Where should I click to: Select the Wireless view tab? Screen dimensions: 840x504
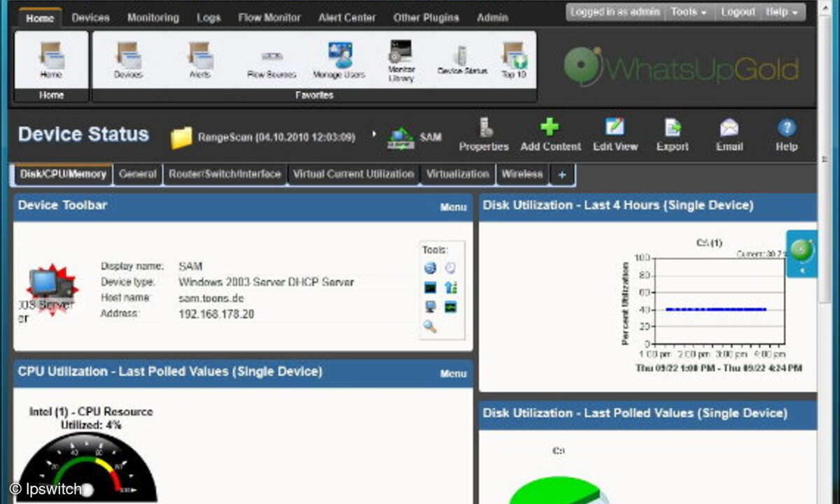point(522,174)
